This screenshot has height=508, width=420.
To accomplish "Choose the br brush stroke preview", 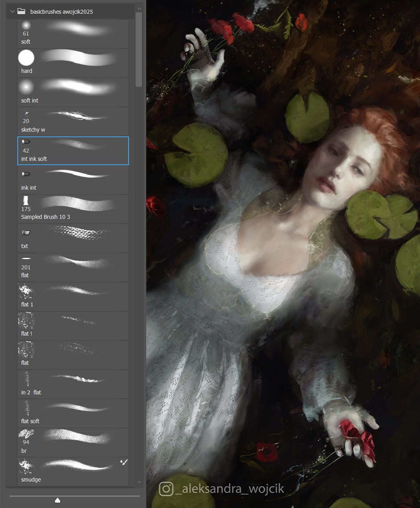I will [x=78, y=436].
